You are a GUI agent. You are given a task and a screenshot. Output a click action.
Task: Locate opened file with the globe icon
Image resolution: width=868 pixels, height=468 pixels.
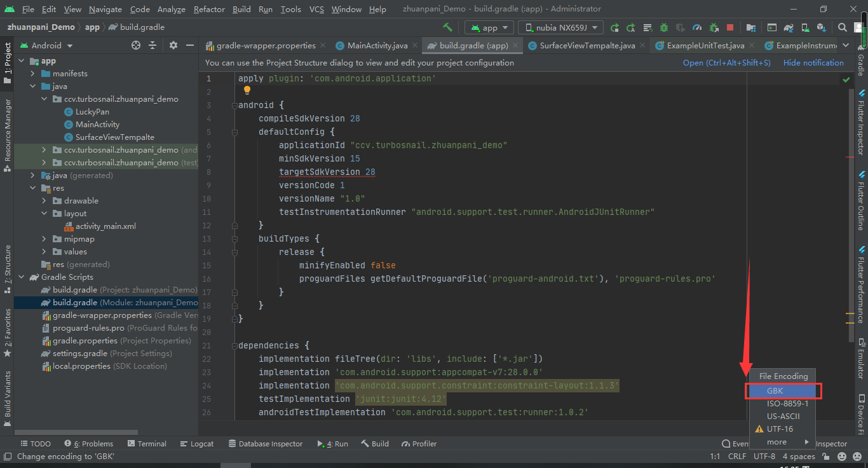click(x=136, y=45)
